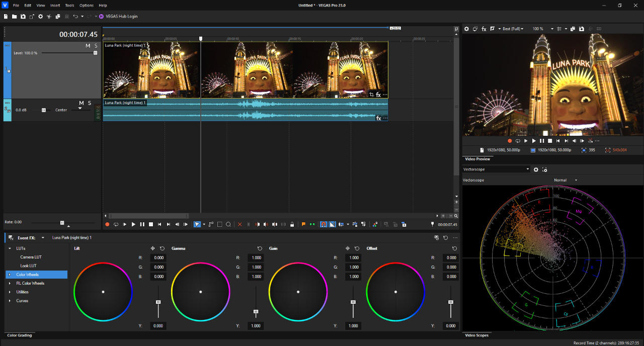The image size is (644, 346).
Task: Save project using toolbar disk icon
Action: [x=23, y=16]
